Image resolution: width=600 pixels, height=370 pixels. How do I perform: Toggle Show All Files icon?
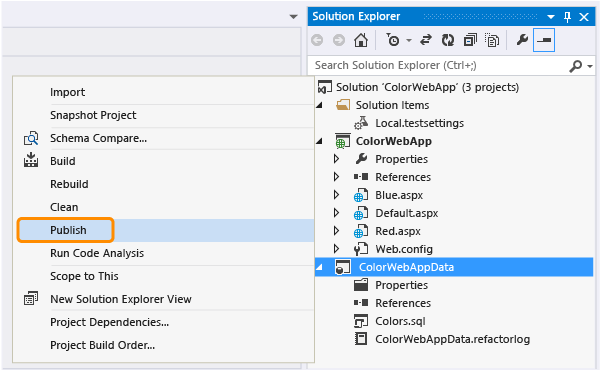[492, 40]
